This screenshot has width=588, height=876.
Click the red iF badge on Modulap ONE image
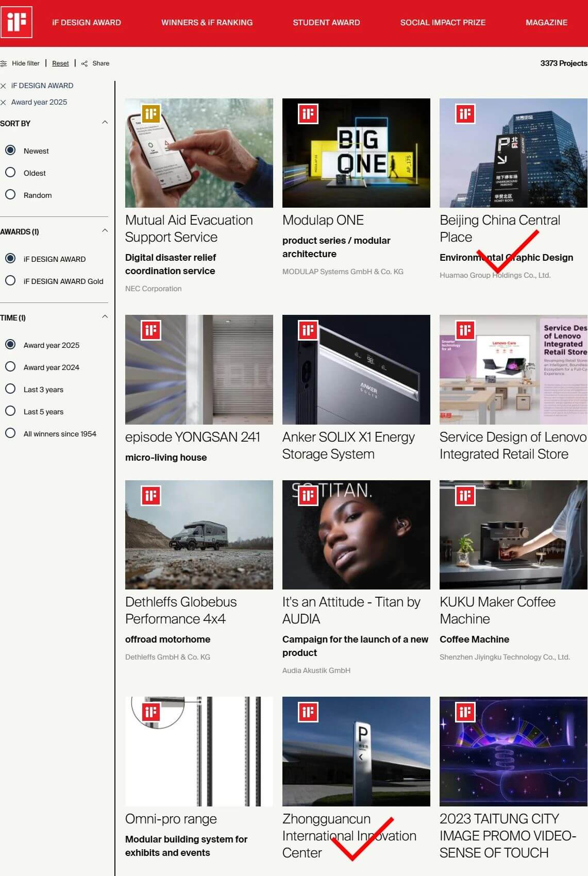(x=308, y=114)
